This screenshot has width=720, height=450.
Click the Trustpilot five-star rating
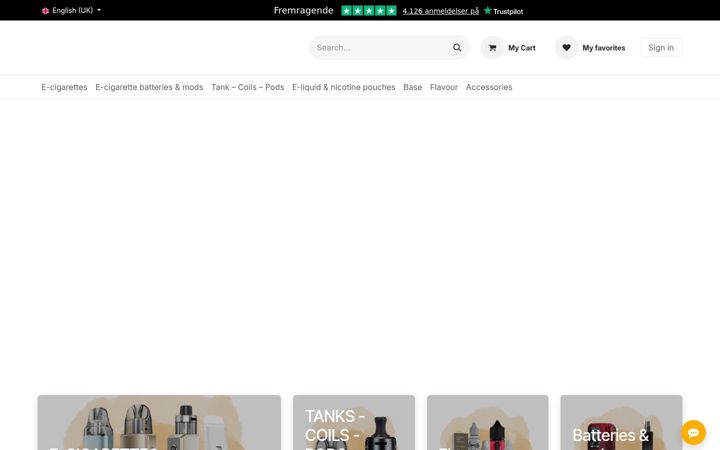[x=369, y=11]
